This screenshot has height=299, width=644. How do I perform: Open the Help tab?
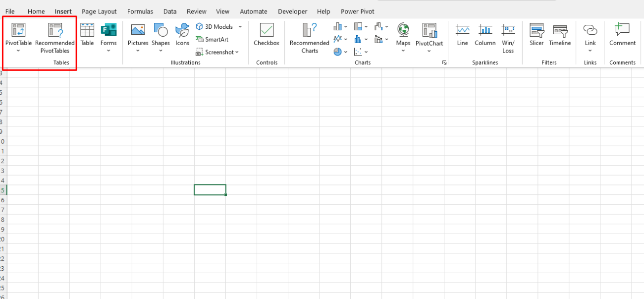pyautogui.click(x=323, y=11)
